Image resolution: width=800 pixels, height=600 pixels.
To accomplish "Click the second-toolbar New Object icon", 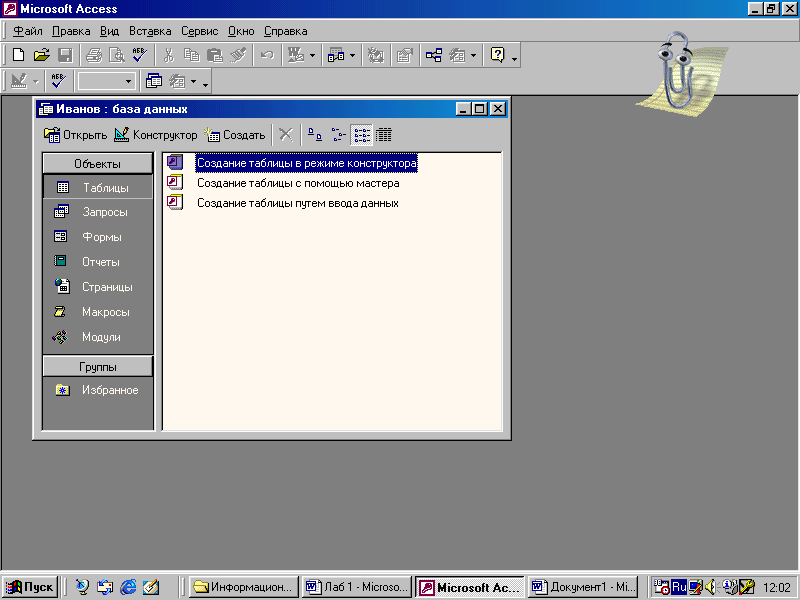I will (x=177, y=81).
